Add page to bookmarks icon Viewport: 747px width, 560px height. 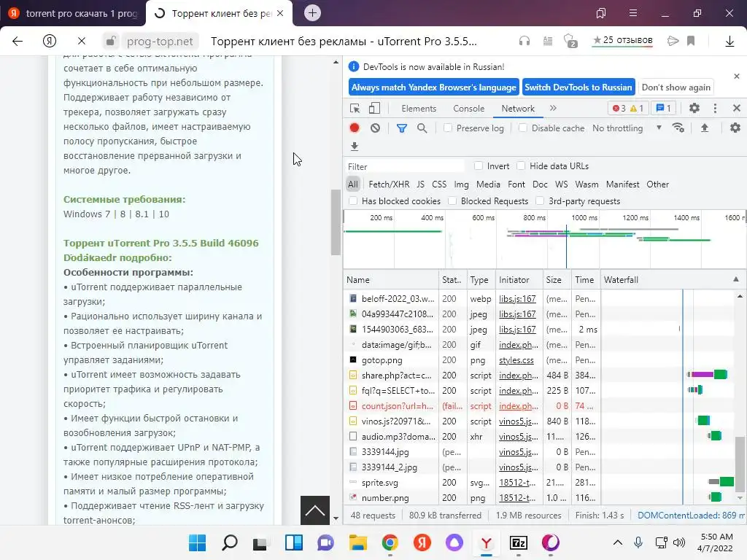coord(691,41)
